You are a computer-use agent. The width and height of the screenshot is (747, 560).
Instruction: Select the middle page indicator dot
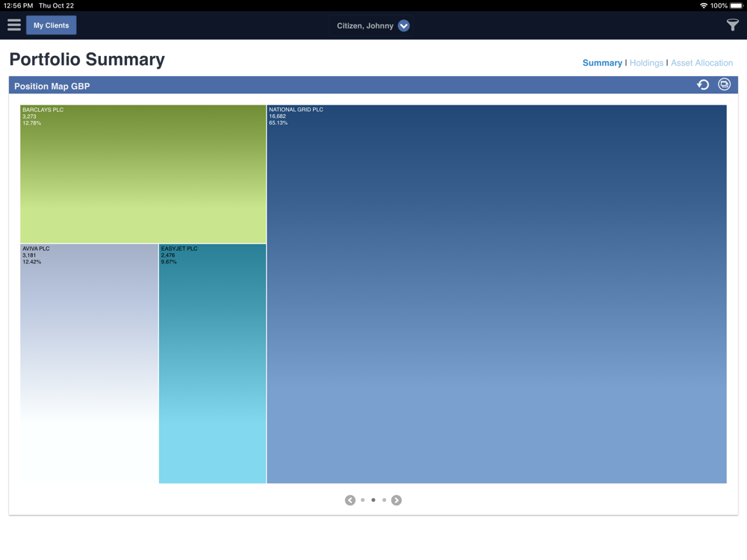373,500
